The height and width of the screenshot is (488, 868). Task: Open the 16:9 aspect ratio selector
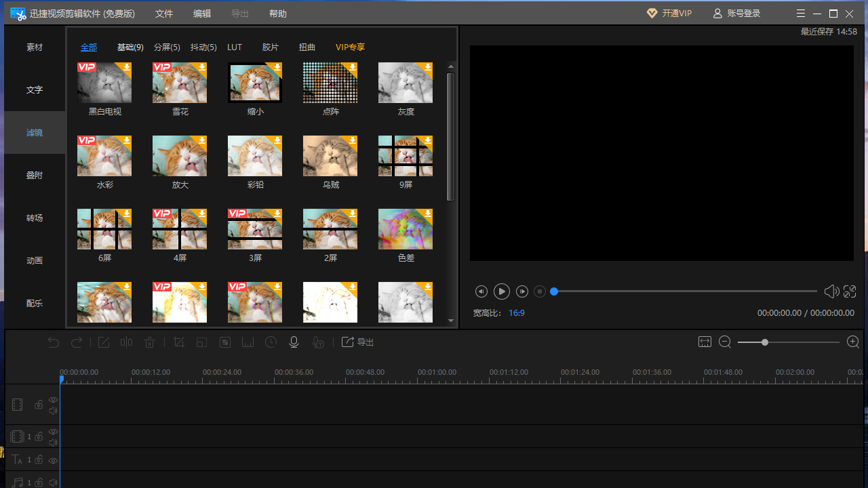click(x=517, y=313)
